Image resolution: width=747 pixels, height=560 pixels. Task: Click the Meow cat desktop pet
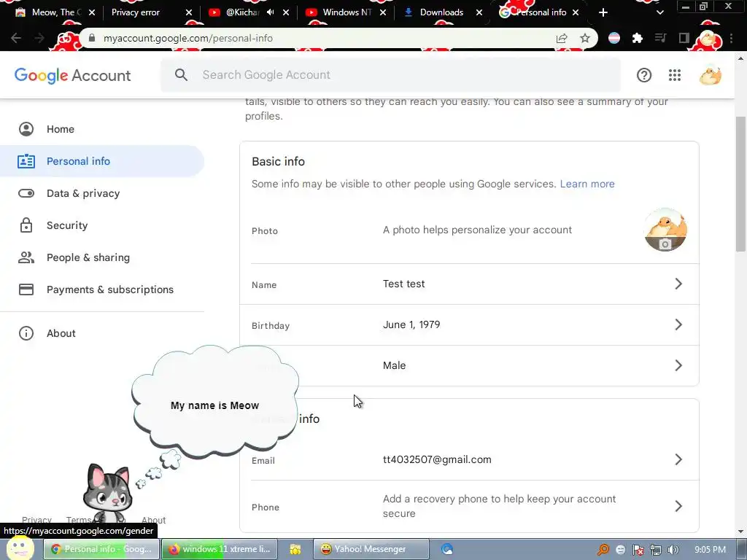pyautogui.click(x=108, y=494)
